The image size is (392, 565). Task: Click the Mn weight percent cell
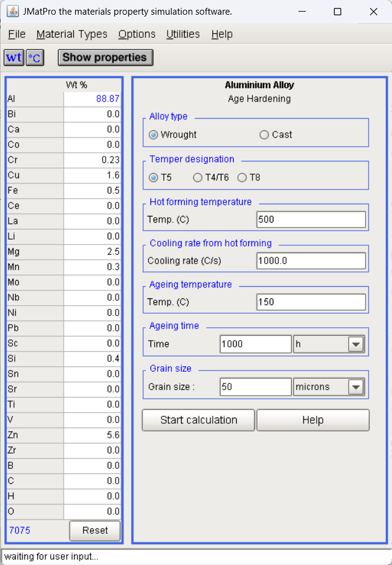pos(92,267)
